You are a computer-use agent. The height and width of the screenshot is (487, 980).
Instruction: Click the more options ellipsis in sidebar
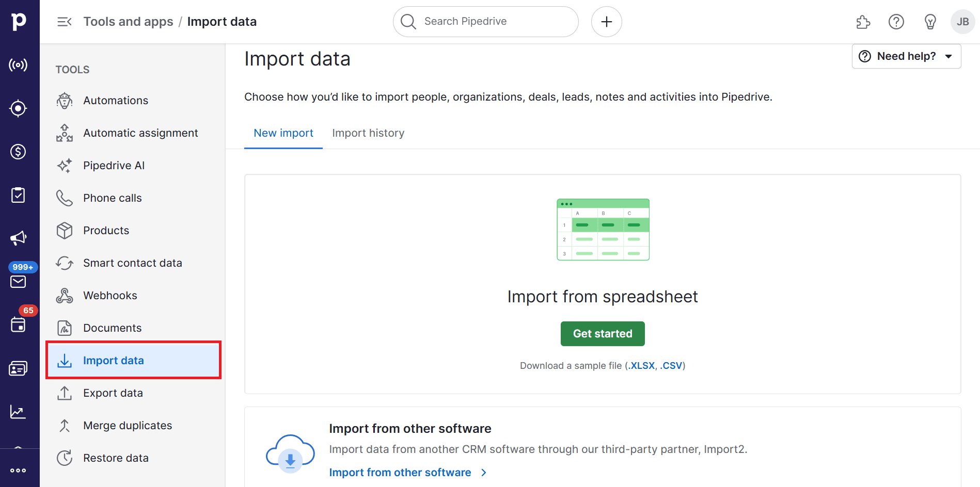point(19,470)
